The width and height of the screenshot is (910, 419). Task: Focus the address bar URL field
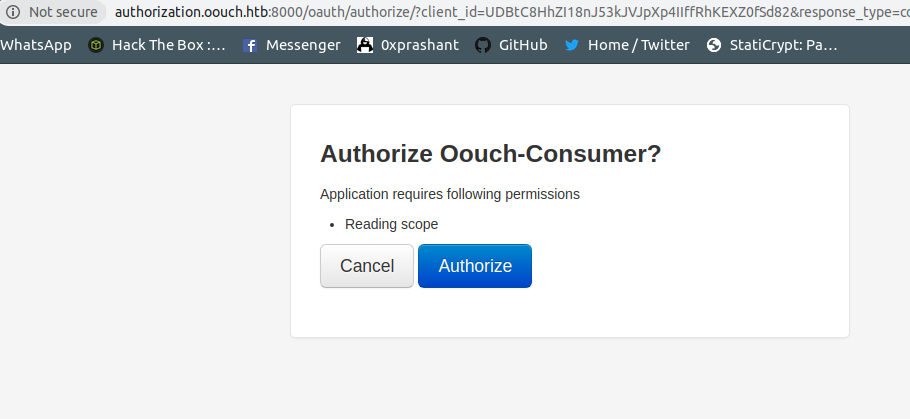500,12
